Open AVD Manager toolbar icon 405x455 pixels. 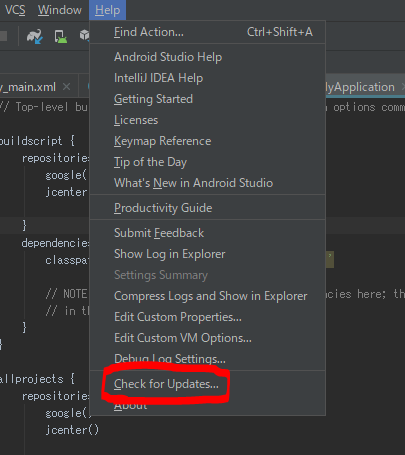60,36
